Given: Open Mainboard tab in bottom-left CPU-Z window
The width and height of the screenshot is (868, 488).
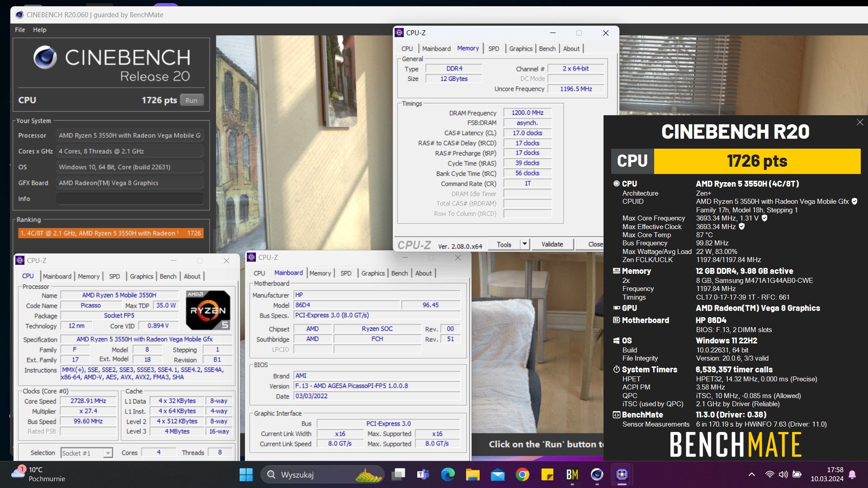Looking at the screenshot, I should click(x=57, y=277).
